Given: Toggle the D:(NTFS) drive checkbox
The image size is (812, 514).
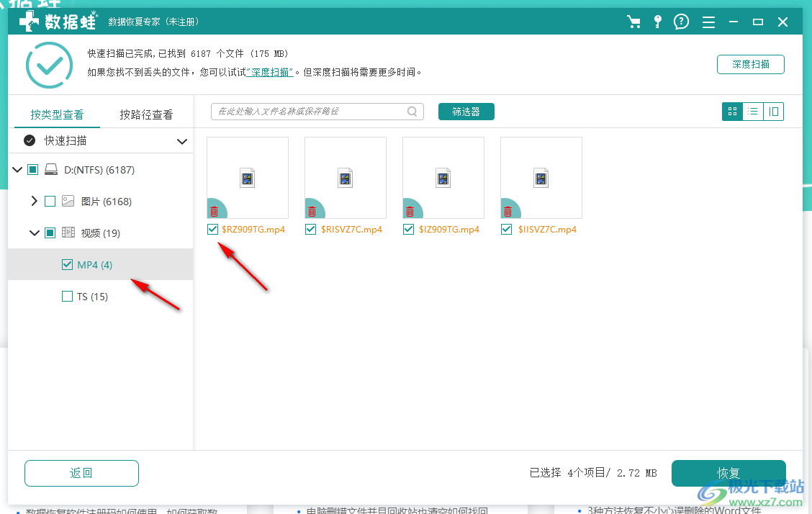Looking at the screenshot, I should pos(32,170).
